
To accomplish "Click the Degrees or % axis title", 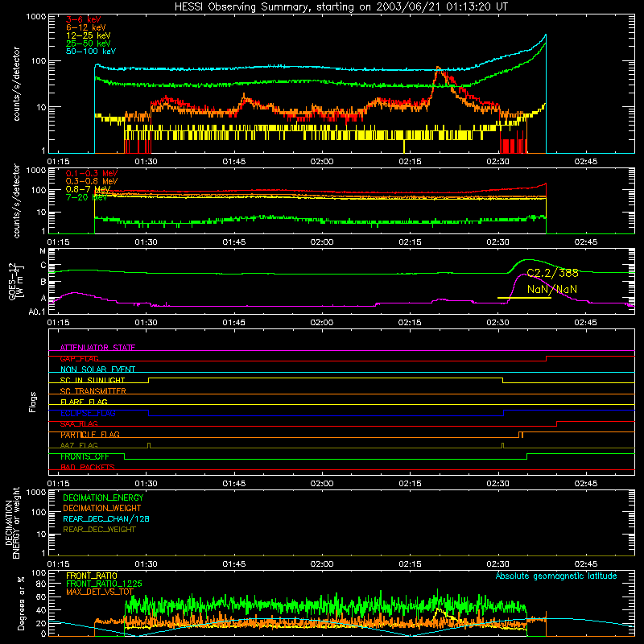I will [21, 603].
